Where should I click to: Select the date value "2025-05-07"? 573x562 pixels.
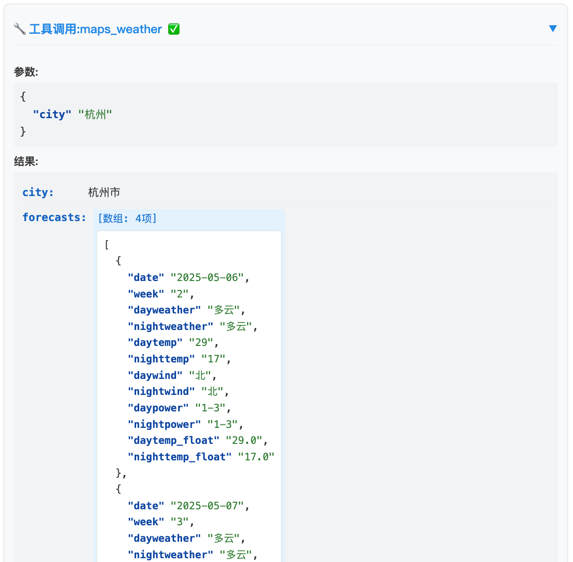207,506
